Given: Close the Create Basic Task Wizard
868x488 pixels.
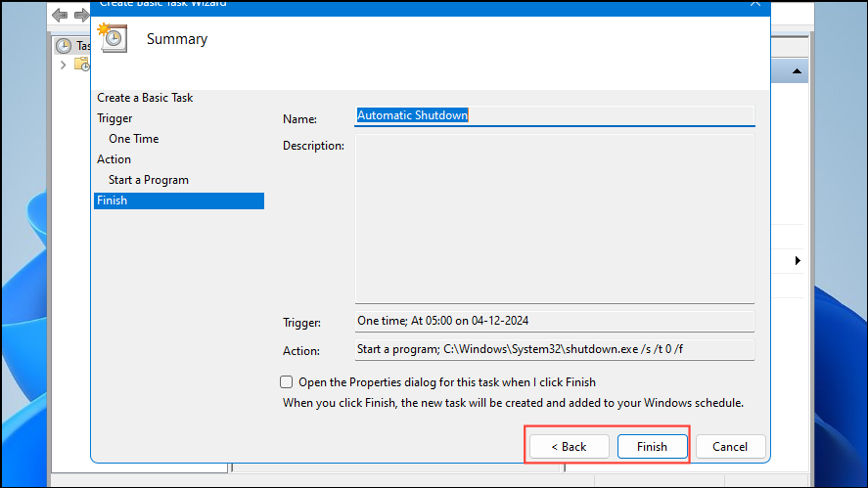Looking at the screenshot, I should tap(754, 3).
